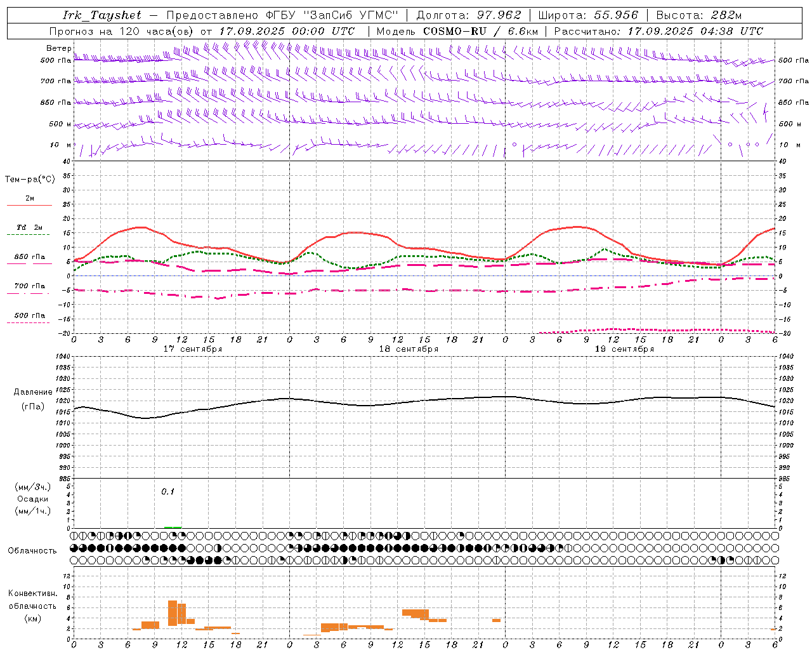This screenshot has height=650, width=812.
Task: Click the 'Широта: 55.956' latitude value
Action: [588, 15]
